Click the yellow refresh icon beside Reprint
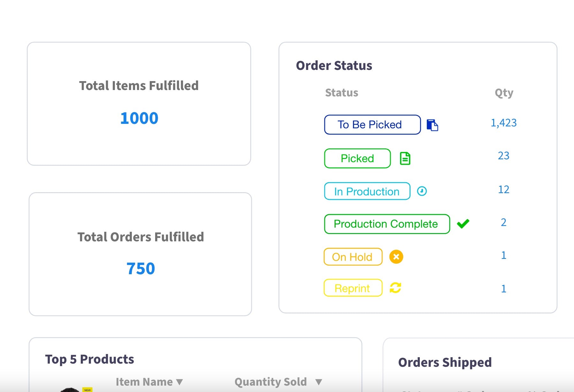This screenshot has height=392, width=574. tap(395, 288)
